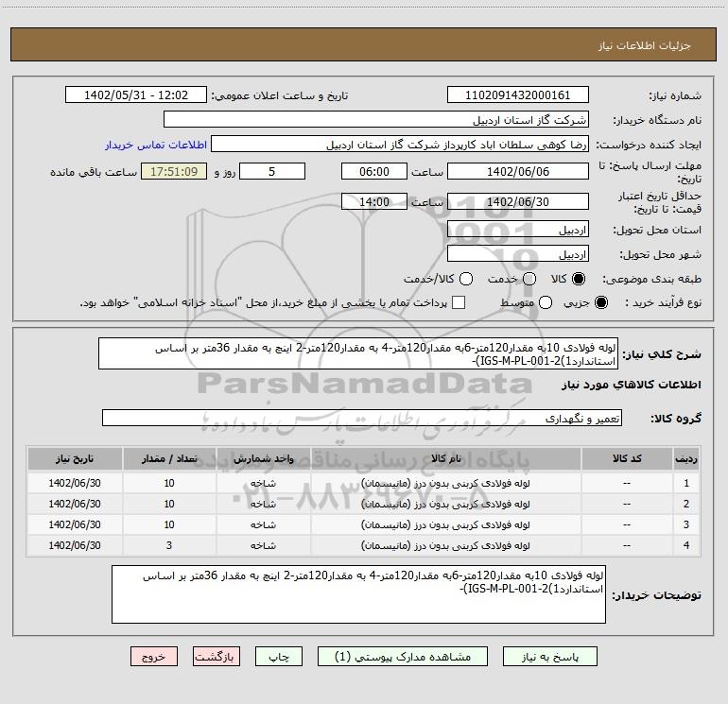
Task: Click the شماره نیاز number field
Action: pos(518,94)
